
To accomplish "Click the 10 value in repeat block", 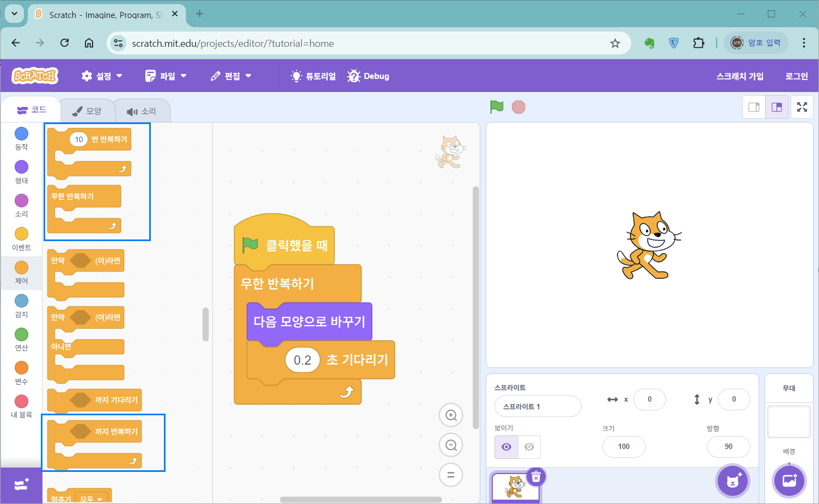I will [79, 139].
